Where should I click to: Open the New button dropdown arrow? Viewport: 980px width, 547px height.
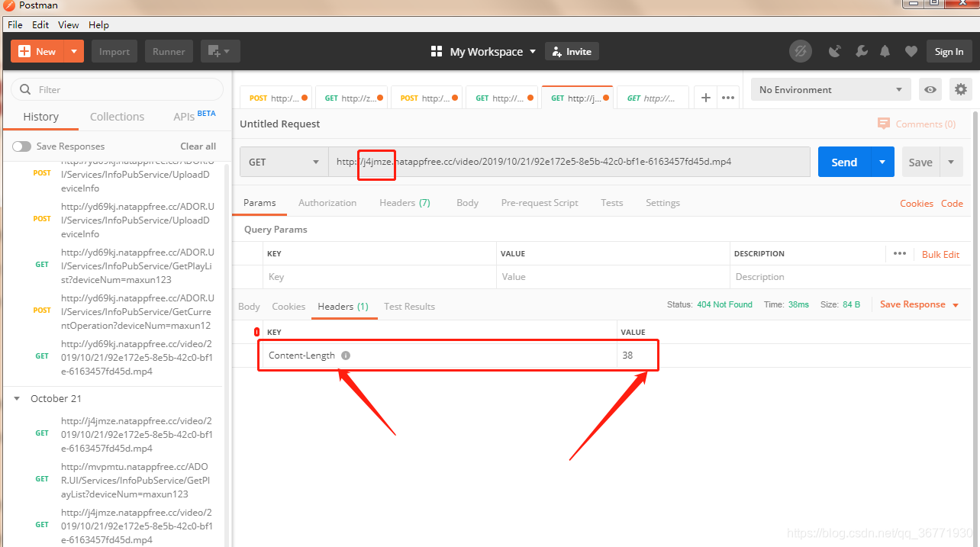(73, 52)
